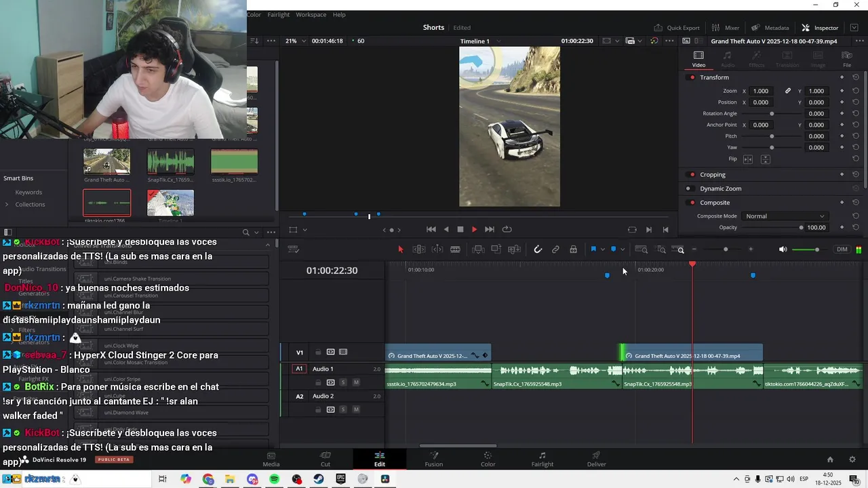Click the Flip vertical icon
Image resolution: width=868 pixels, height=488 pixels.
click(x=765, y=159)
